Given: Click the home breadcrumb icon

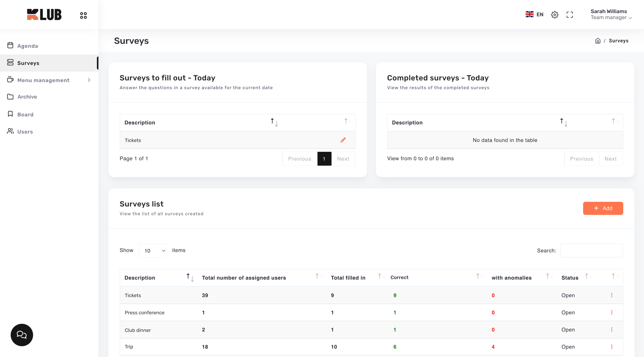Looking at the screenshot, I should tap(598, 41).
